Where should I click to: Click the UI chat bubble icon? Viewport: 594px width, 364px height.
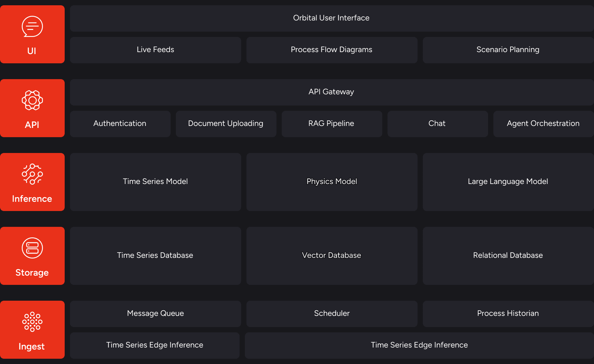[32, 26]
